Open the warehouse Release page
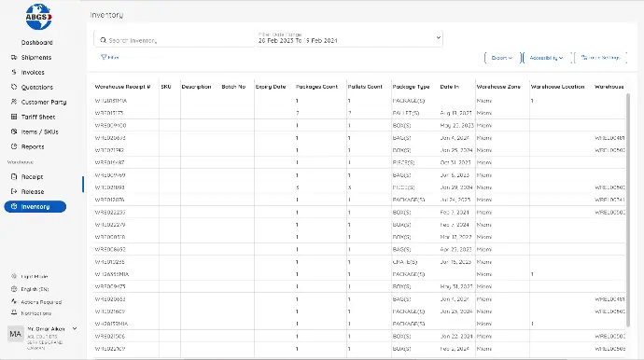This screenshot has height=360, width=644. (33, 192)
